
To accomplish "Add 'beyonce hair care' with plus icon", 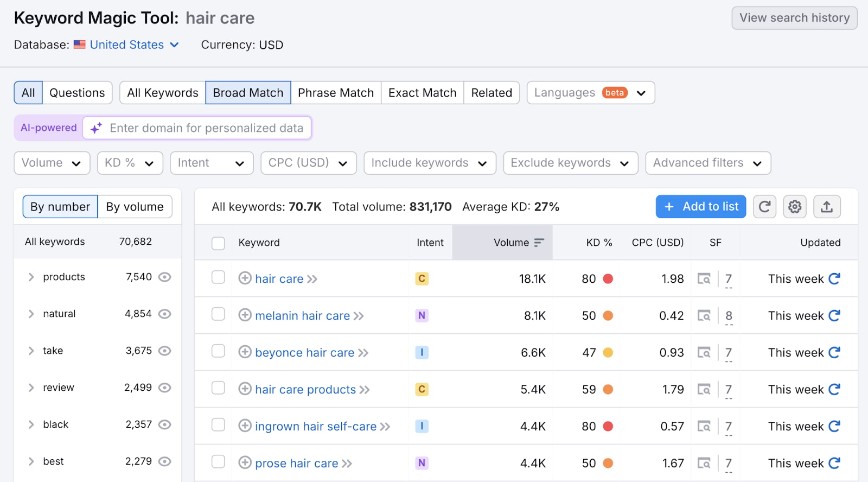I will click(x=245, y=352).
